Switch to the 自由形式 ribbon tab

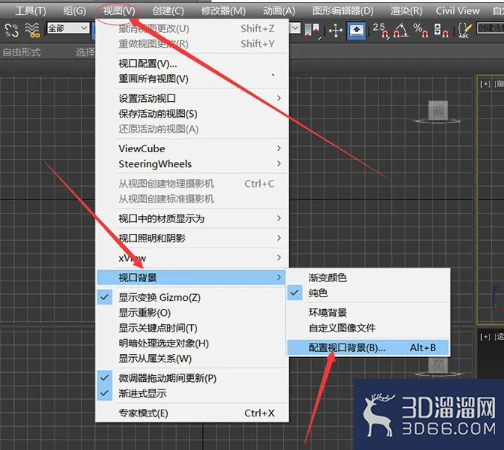click(22, 52)
